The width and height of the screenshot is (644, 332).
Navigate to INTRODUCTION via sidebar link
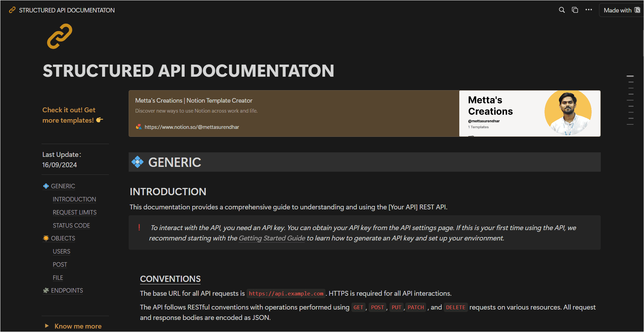pos(74,199)
